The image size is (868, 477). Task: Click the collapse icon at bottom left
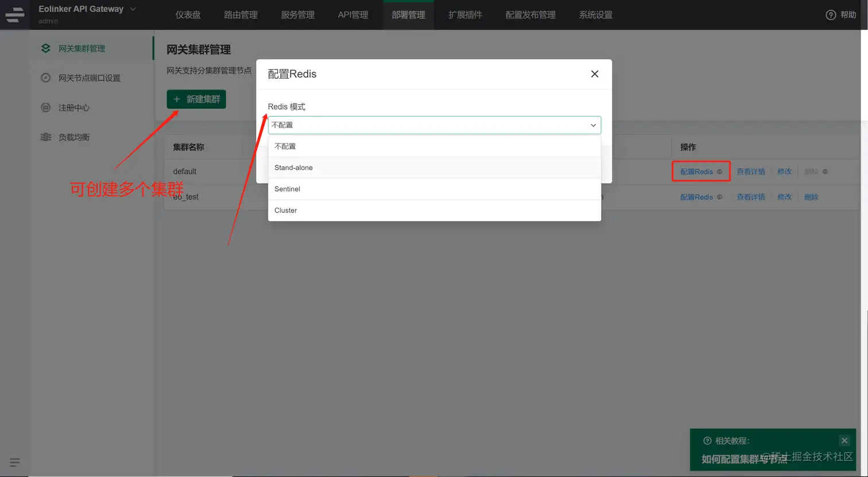pos(14,462)
